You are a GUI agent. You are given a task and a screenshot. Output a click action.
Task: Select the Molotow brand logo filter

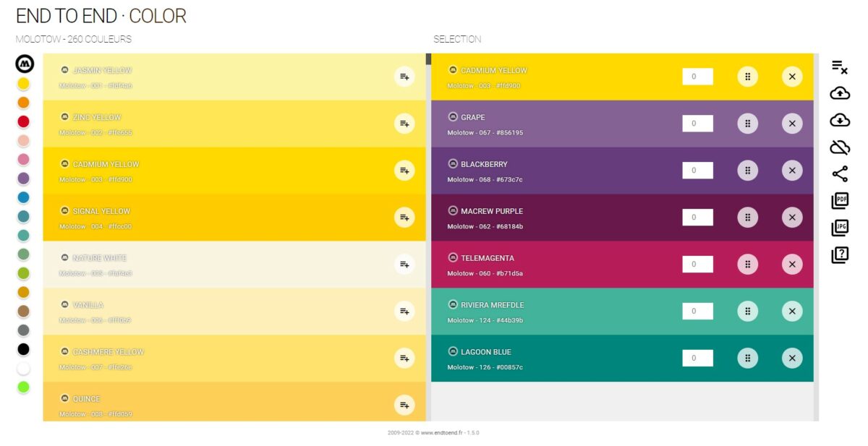pos(25,64)
